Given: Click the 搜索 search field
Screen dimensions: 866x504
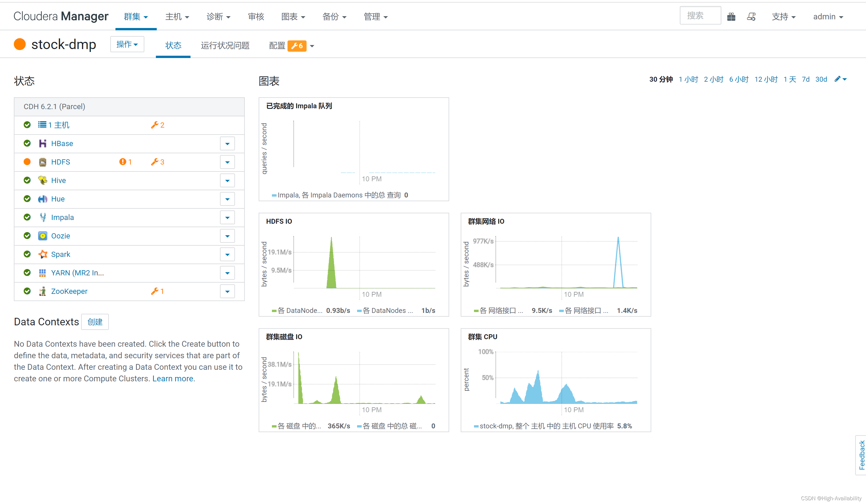Looking at the screenshot, I should 700,16.
